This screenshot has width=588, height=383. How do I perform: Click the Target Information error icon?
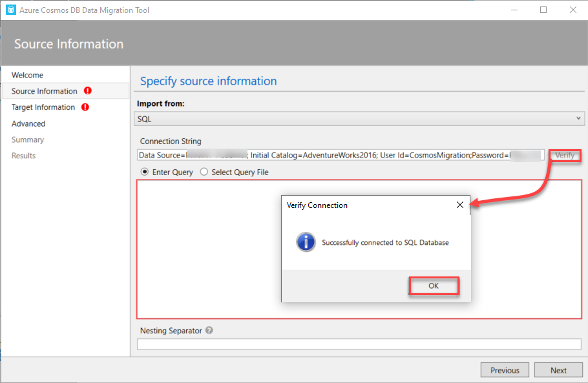click(85, 107)
